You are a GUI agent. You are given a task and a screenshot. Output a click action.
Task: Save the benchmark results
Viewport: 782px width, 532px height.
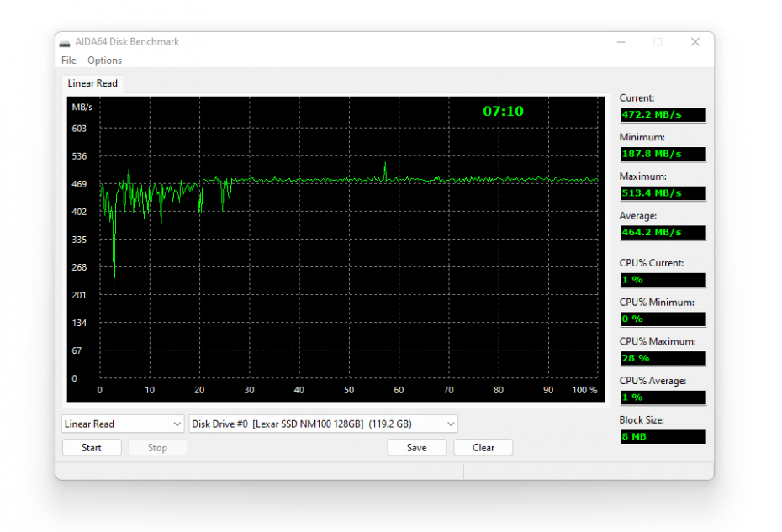416,448
